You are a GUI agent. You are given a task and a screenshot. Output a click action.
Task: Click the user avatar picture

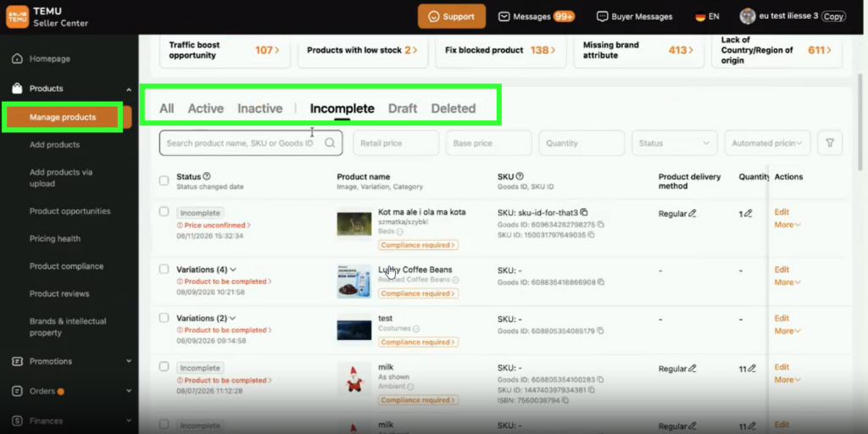click(748, 16)
